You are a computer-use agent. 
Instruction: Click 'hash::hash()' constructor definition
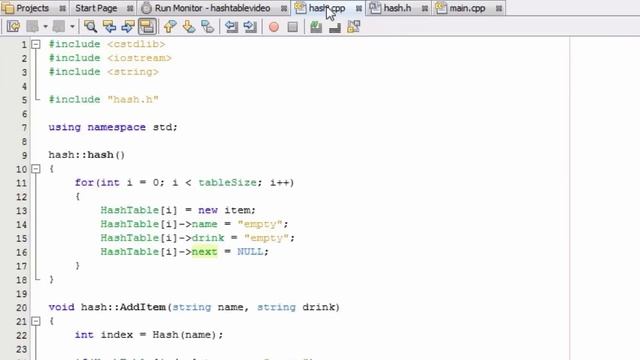click(87, 155)
